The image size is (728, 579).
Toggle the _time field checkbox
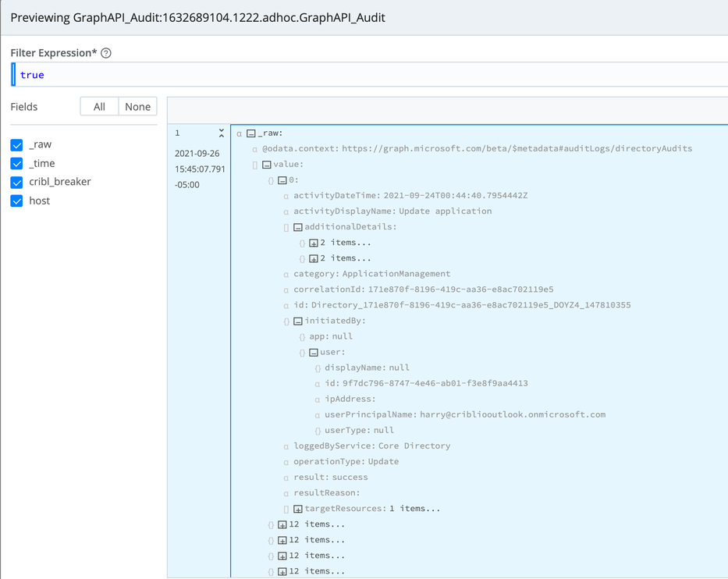click(16, 163)
